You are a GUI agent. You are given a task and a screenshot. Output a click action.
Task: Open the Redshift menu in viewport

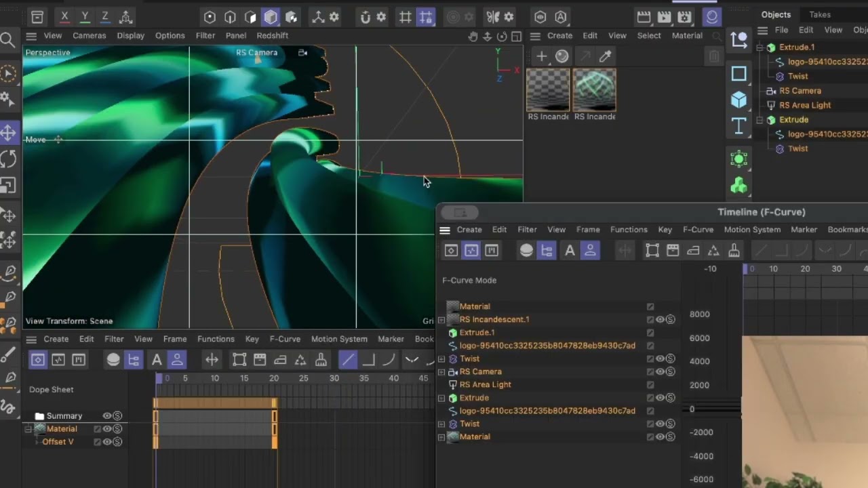(x=273, y=36)
